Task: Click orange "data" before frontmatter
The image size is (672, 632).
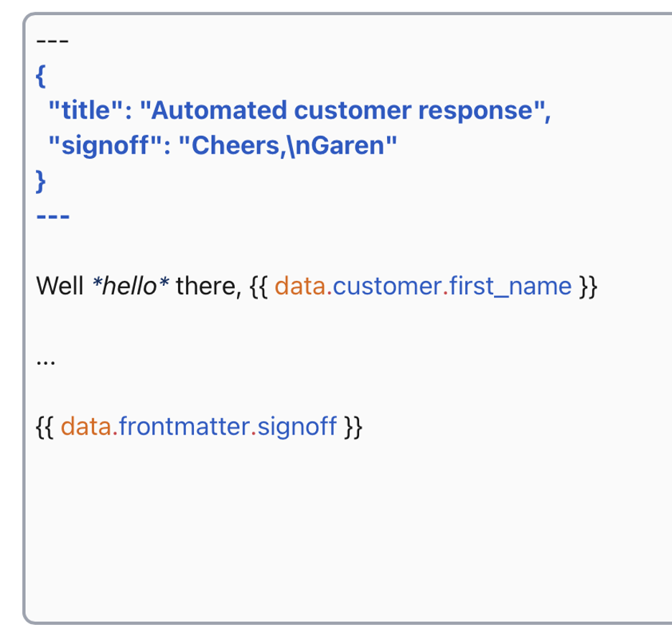Action: (x=86, y=426)
